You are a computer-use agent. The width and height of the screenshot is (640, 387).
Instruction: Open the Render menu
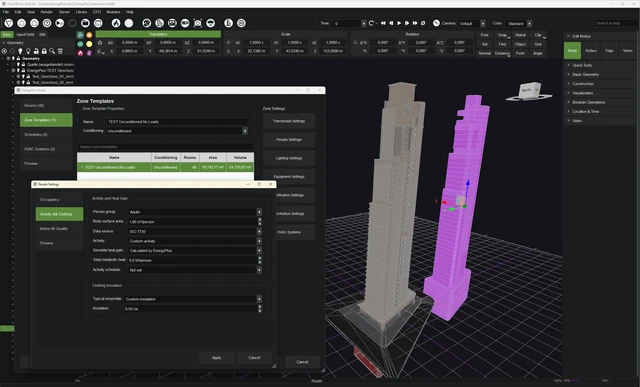47,12
